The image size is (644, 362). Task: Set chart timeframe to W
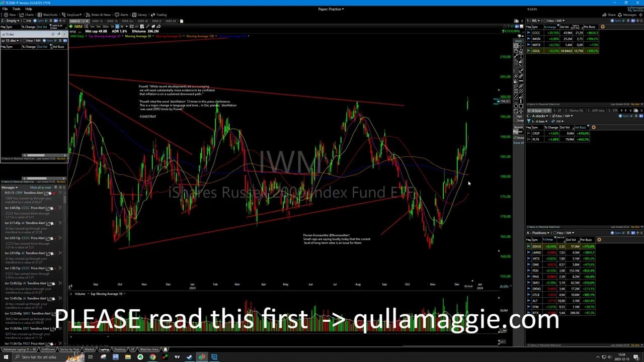point(122,26)
